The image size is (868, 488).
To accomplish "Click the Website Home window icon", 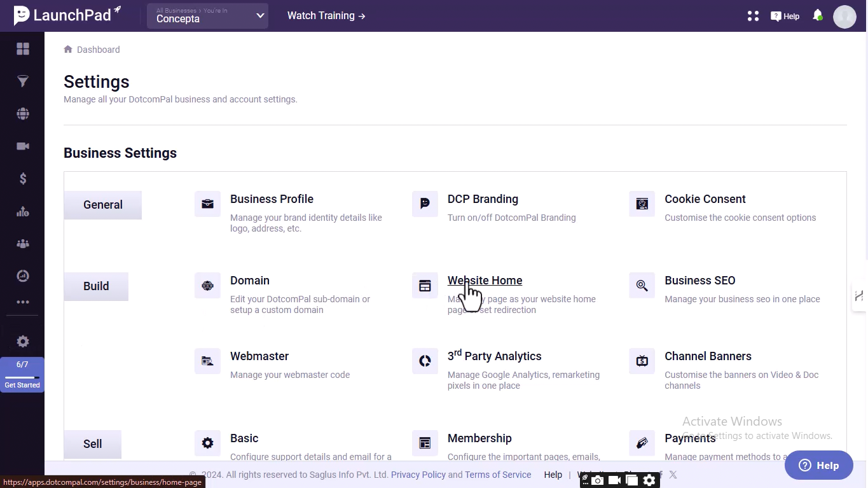I will click(x=425, y=286).
